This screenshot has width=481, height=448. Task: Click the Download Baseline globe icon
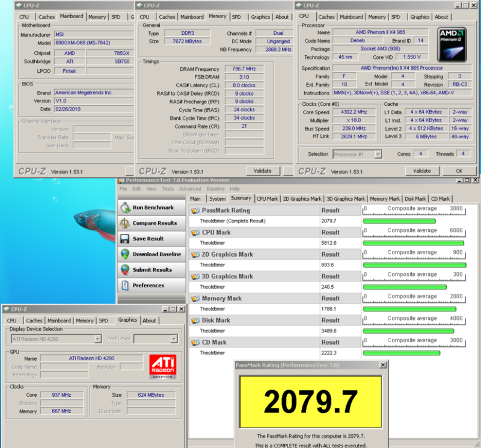[x=125, y=254]
